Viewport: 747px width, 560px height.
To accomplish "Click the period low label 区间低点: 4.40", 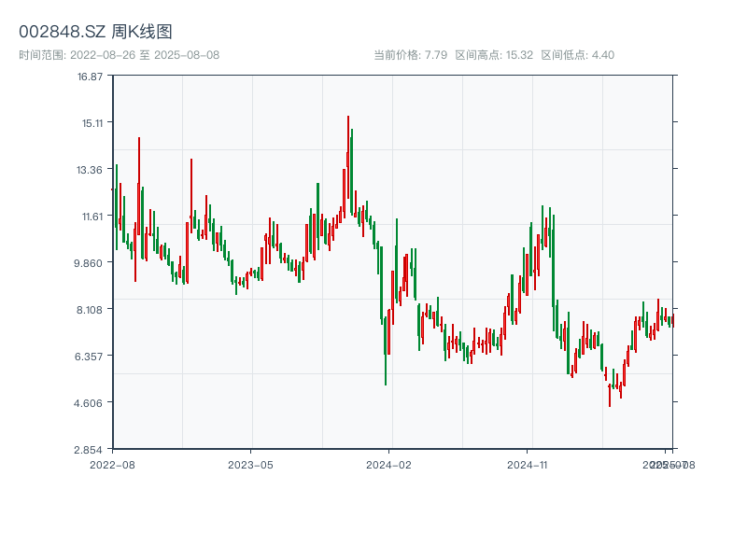I will [577, 55].
